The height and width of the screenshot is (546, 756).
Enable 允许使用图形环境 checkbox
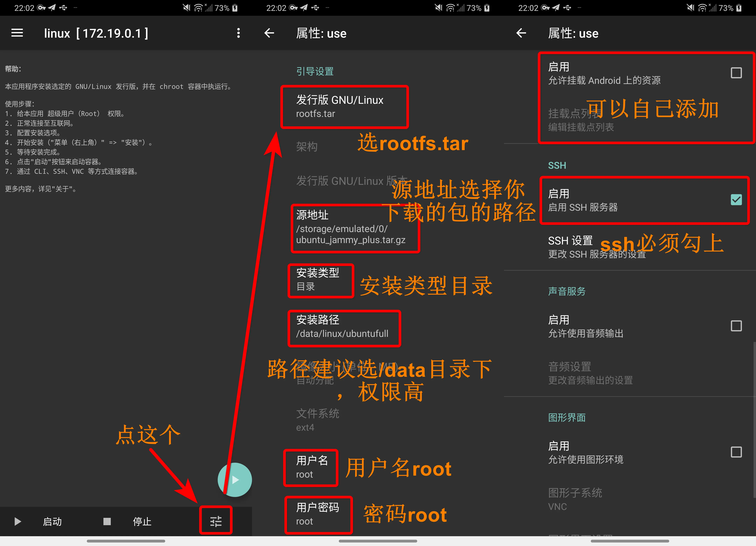point(736,452)
